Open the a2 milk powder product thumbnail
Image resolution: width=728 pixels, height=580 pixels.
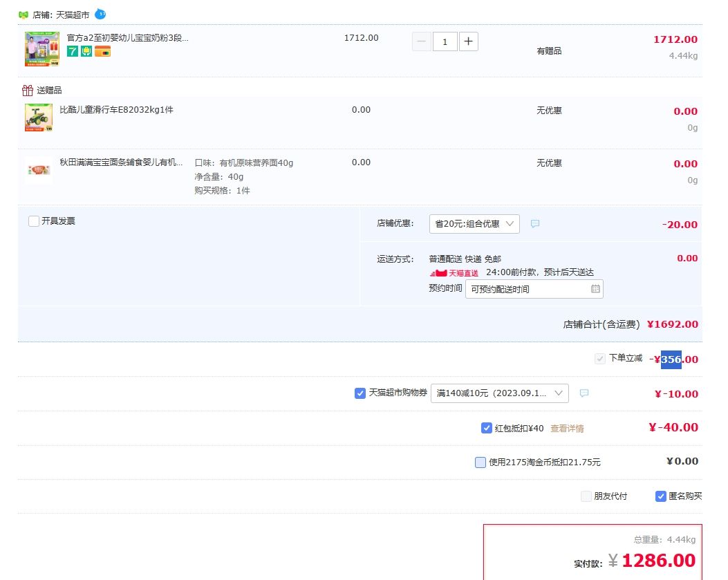click(42, 49)
